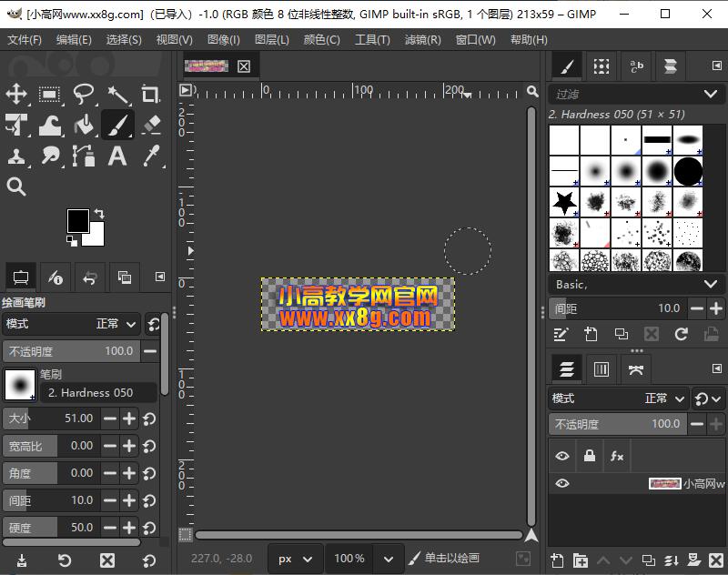Select the Move tool
The image size is (728, 575).
pos(16,94)
